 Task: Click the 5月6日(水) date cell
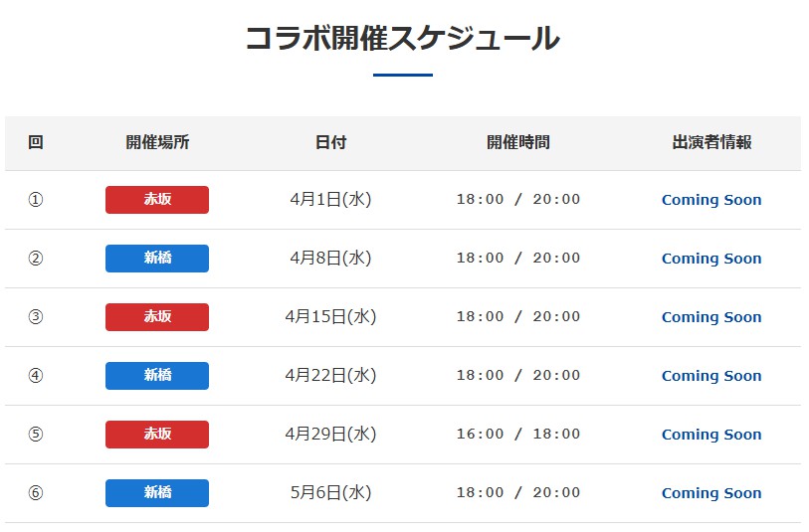(x=330, y=493)
